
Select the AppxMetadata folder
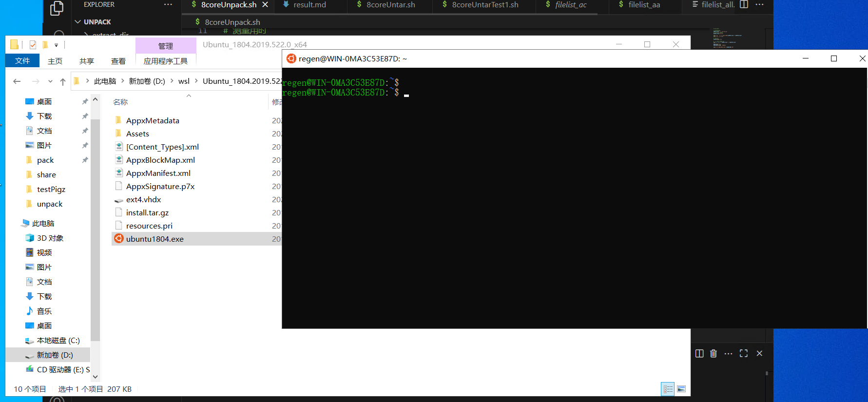(x=153, y=120)
